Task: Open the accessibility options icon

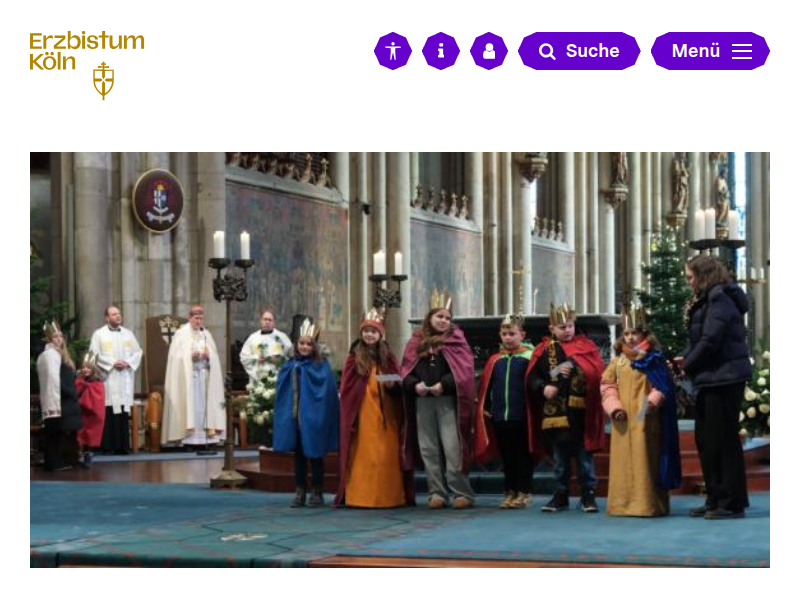Action: coord(393,51)
